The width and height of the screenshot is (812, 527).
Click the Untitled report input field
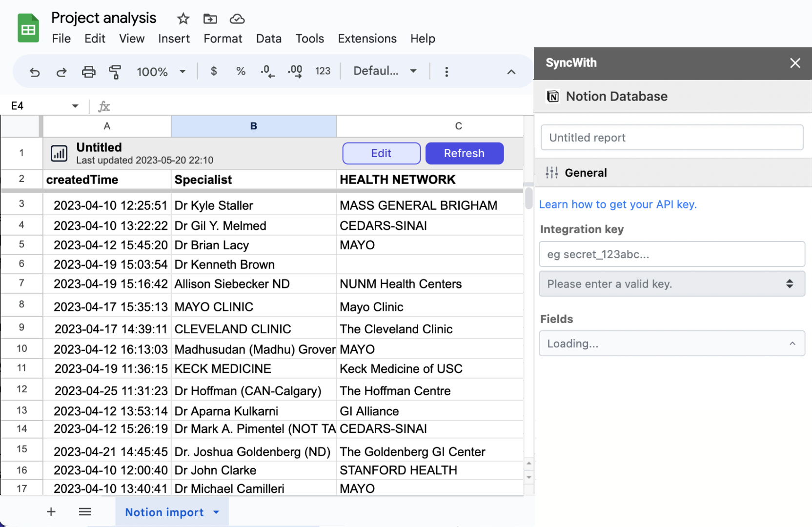pyautogui.click(x=672, y=138)
